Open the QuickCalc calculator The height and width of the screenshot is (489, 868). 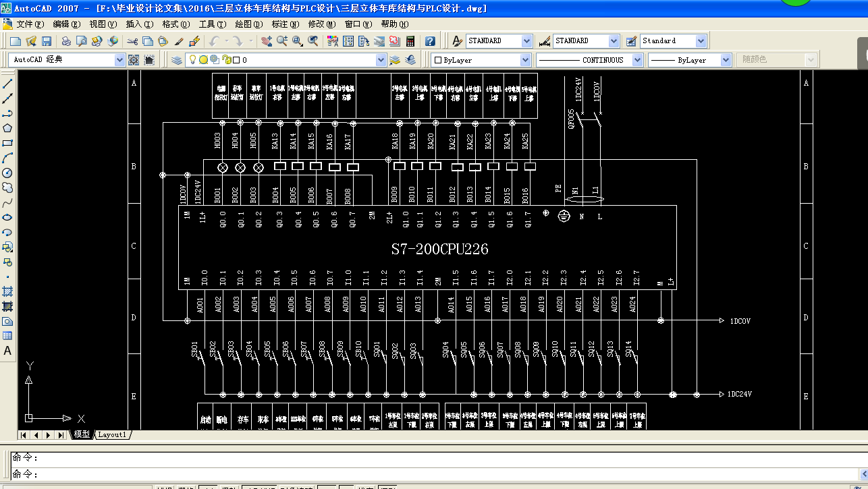[x=410, y=41]
